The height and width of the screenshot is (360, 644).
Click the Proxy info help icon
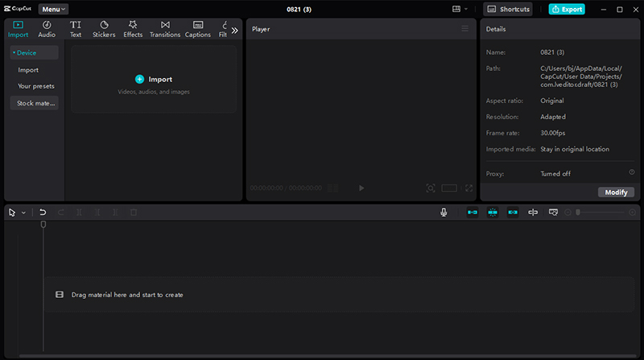point(631,172)
